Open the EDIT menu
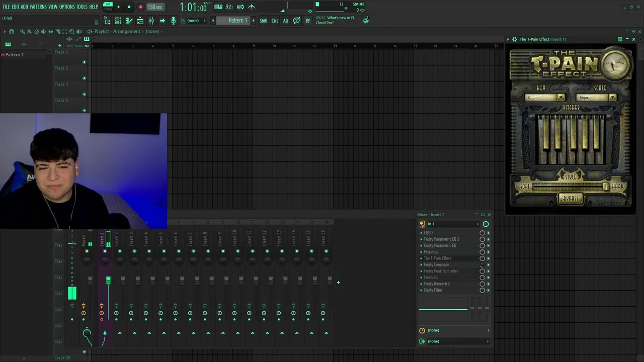Screen dimensions: 644x362 click(x=16, y=7)
